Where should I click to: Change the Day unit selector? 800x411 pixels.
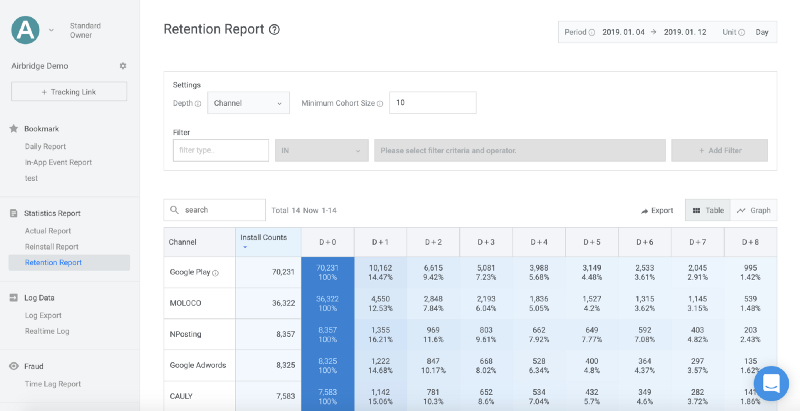762,32
